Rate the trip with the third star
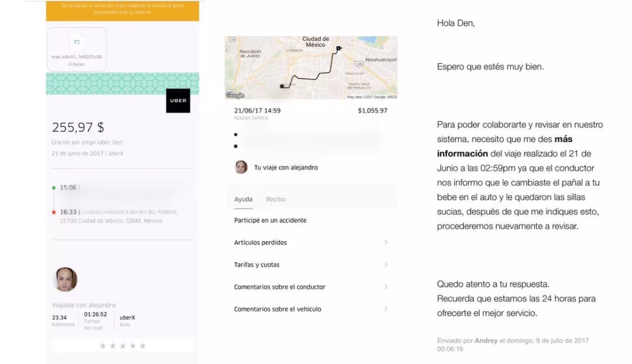Image resolution: width=632 pixels, height=364 pixels. click(x=123, y=346)
